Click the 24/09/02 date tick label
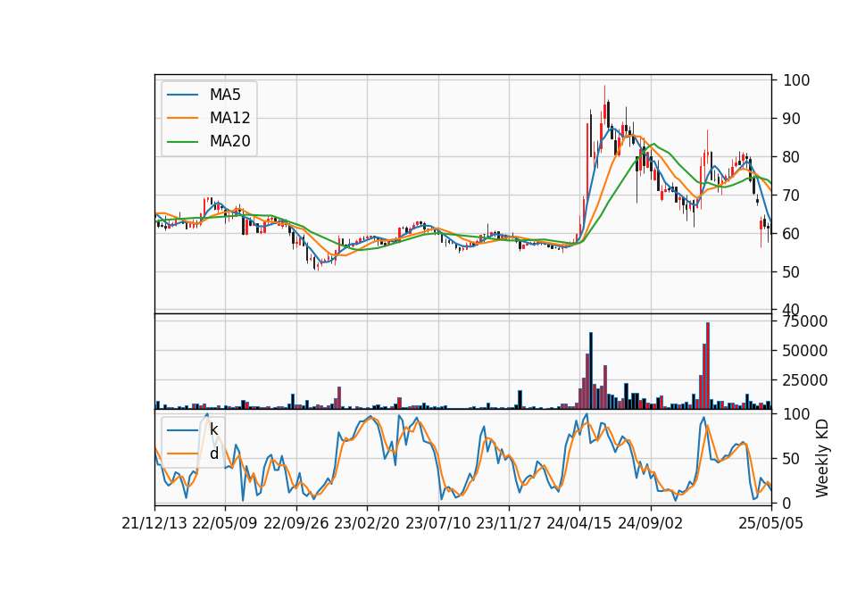This screenshot has height=616, width=857. pos(651,523)
